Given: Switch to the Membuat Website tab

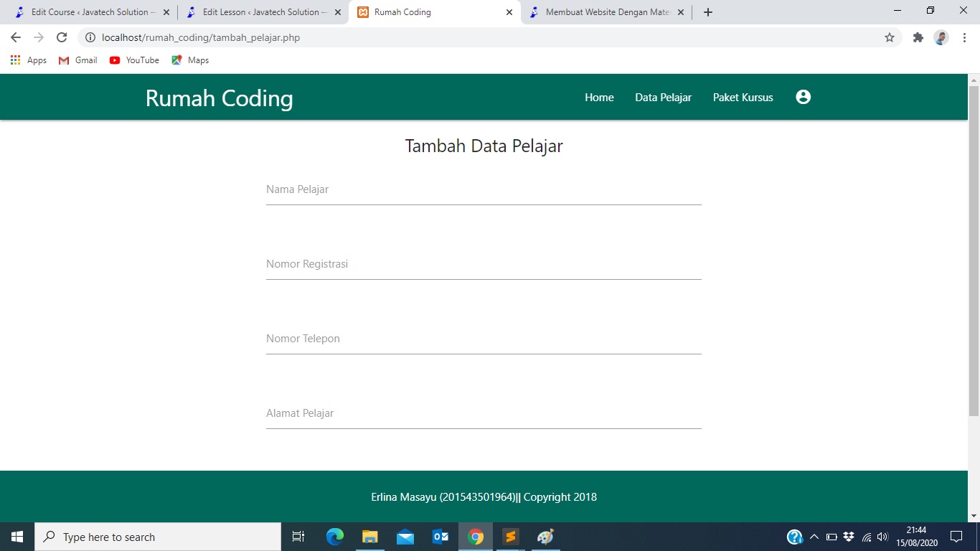Looking at the screenshot, I should [607, 12].
